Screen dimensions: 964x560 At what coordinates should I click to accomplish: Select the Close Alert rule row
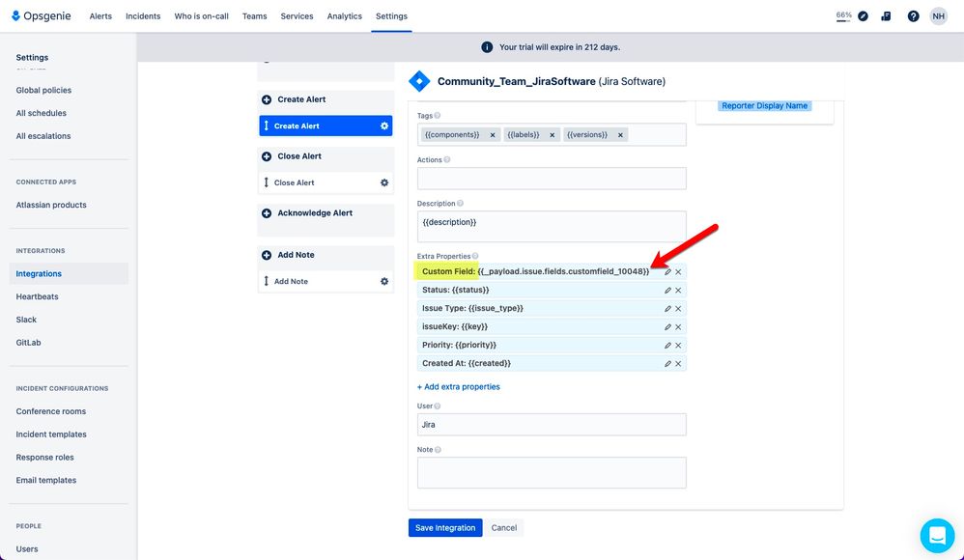[326, 182]
